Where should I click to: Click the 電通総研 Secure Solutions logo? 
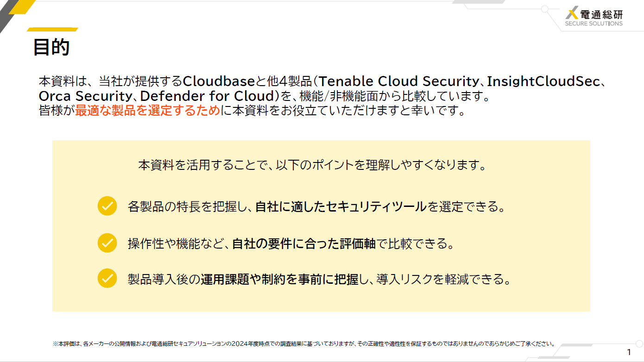(594, 18)
